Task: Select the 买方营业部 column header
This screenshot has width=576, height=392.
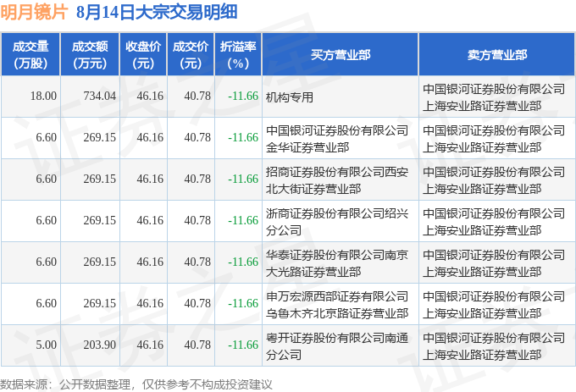Action: [x=341, y=55]
